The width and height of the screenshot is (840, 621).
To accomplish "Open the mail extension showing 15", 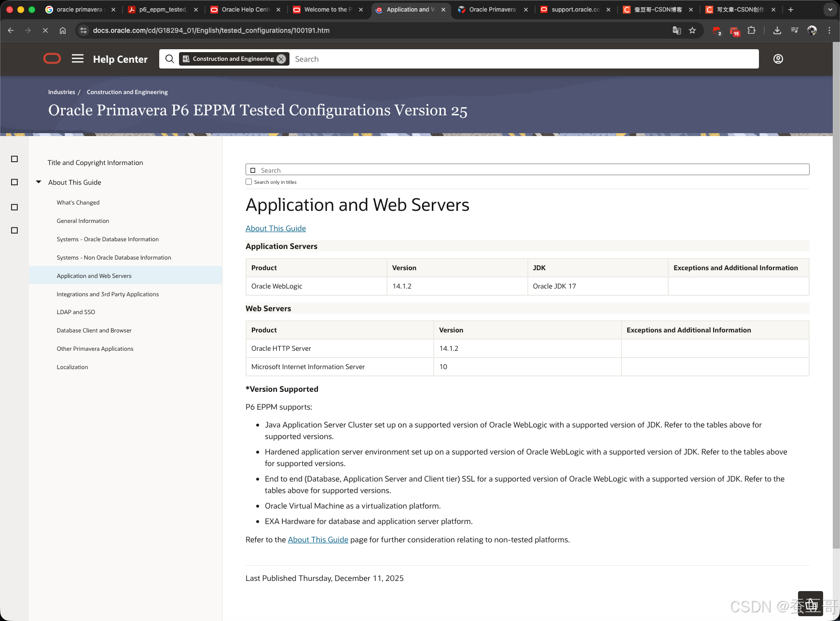I will pyautogui.click(x=734, y=31).
